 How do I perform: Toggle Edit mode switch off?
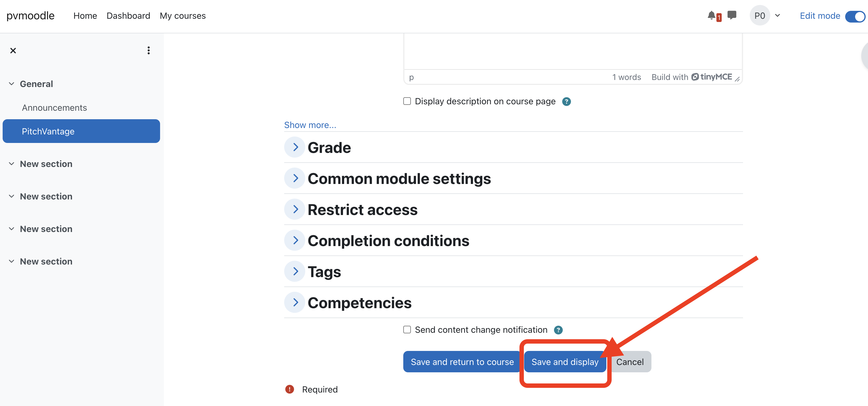tap(855, 16)
